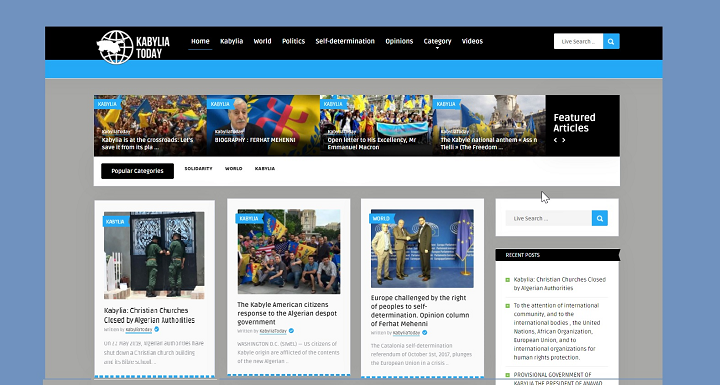Open the Kabylia menu item
Image resolution: width=720 pixels, height=385 pixels.
(x=231, y=41)
